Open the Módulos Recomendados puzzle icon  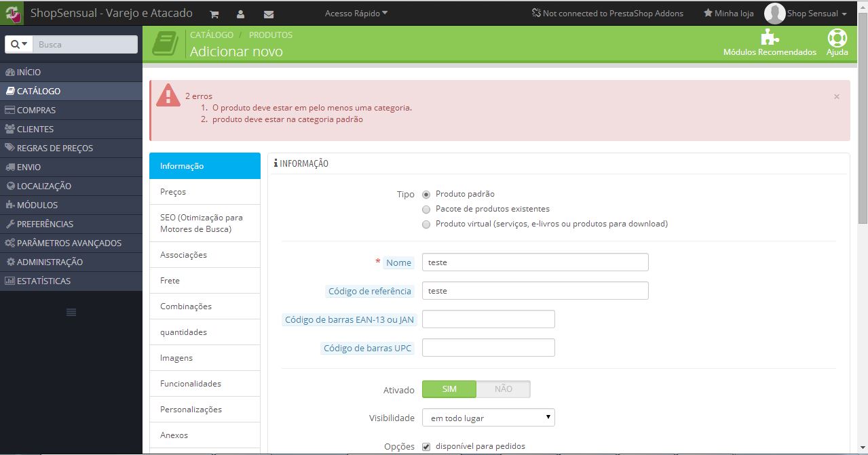click(770, 37)
